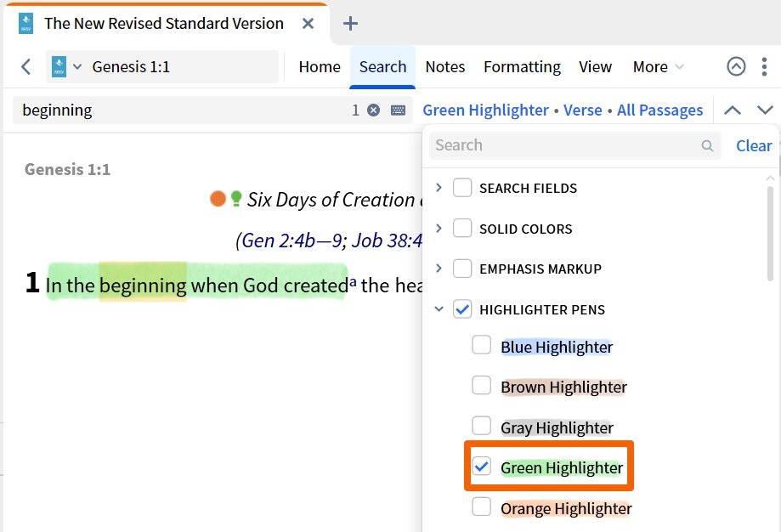Click the green lightbulb icon

pos(236,198)
